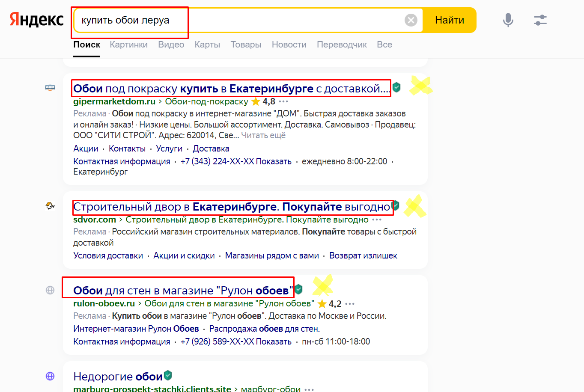Click gipermarketdom.ru domain link

pyautogui.click(x=114, y=101)
